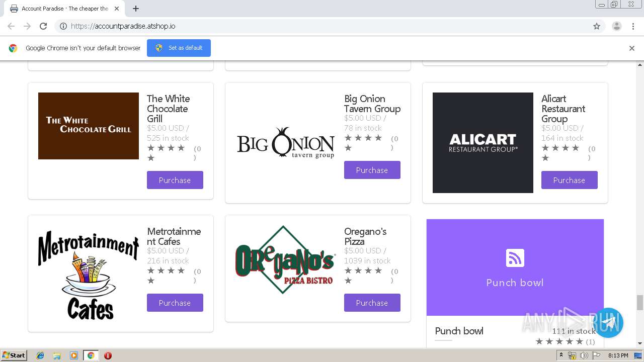Screen dimensions: 644x362
Task: Open Windows Start menu
Action: (x=14, y=355)
